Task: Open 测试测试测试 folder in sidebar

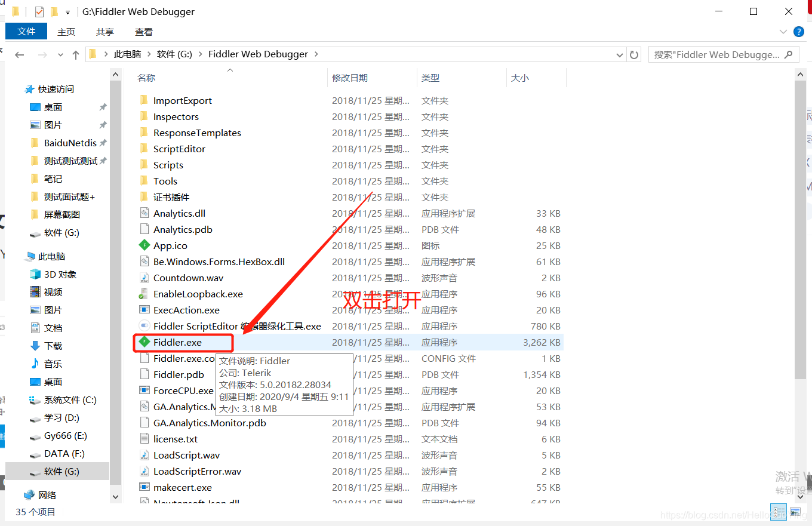Action: click(70, 161)
